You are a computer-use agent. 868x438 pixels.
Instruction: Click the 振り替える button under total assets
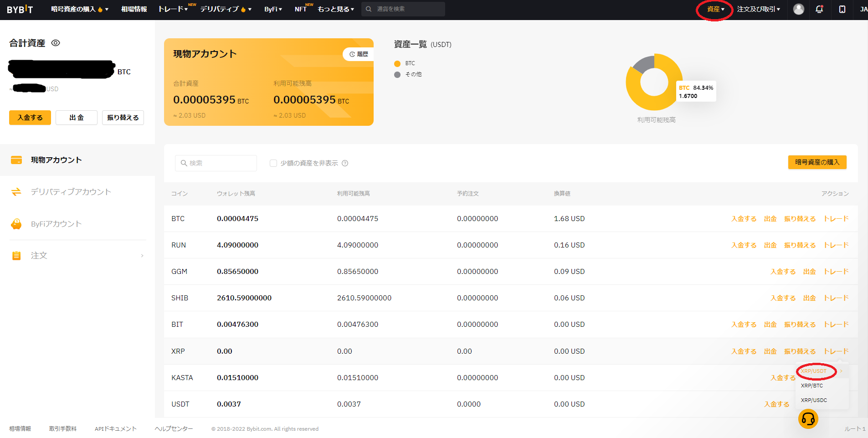pyautogui.click(x=123, y=118)
